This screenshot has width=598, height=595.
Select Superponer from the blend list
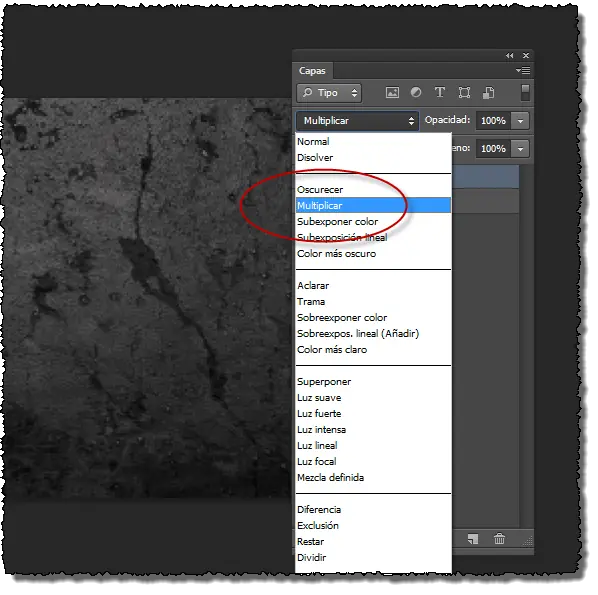point(324,382)
